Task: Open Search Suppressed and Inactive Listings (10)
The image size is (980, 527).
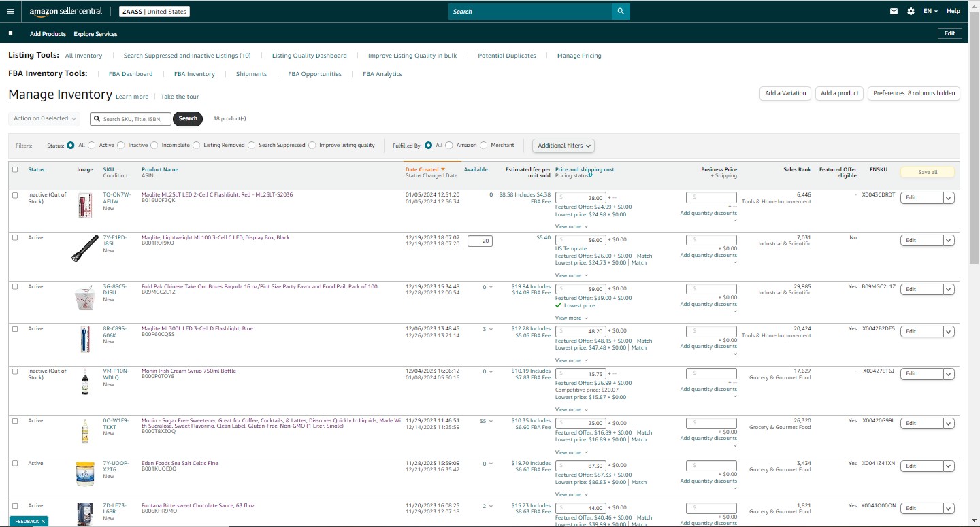Action: (187, 56)
